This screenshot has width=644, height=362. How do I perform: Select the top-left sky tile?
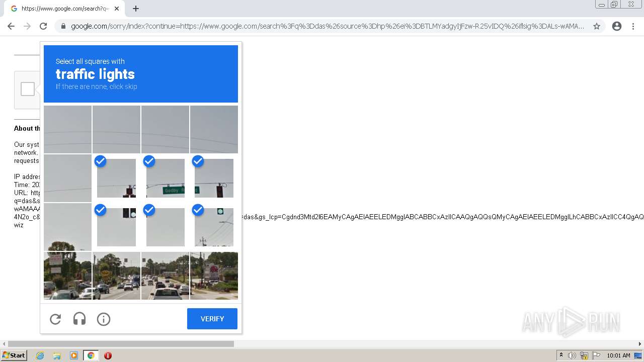67,129
